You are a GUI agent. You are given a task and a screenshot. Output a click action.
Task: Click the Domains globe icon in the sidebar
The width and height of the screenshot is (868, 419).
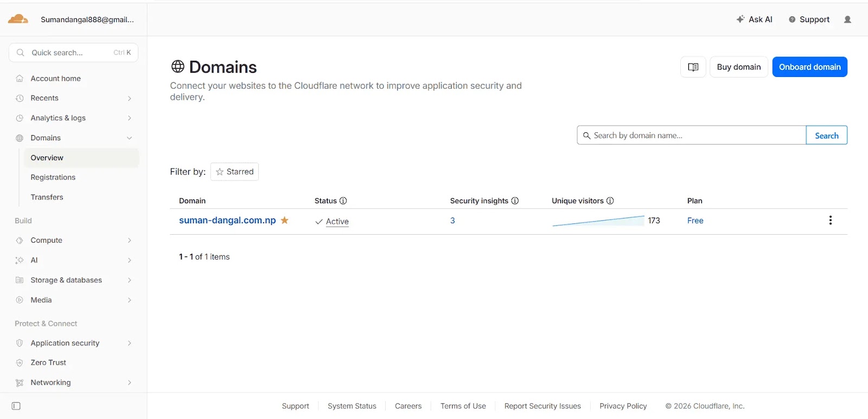20,138
